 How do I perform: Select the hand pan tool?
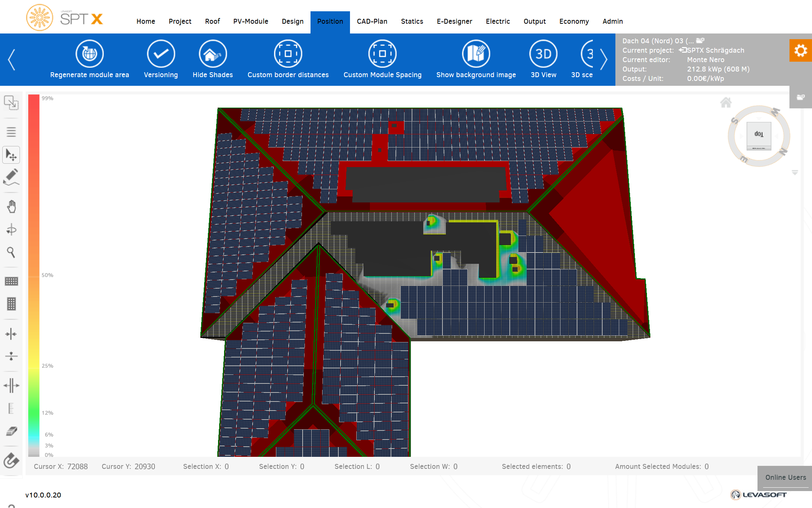11,207
